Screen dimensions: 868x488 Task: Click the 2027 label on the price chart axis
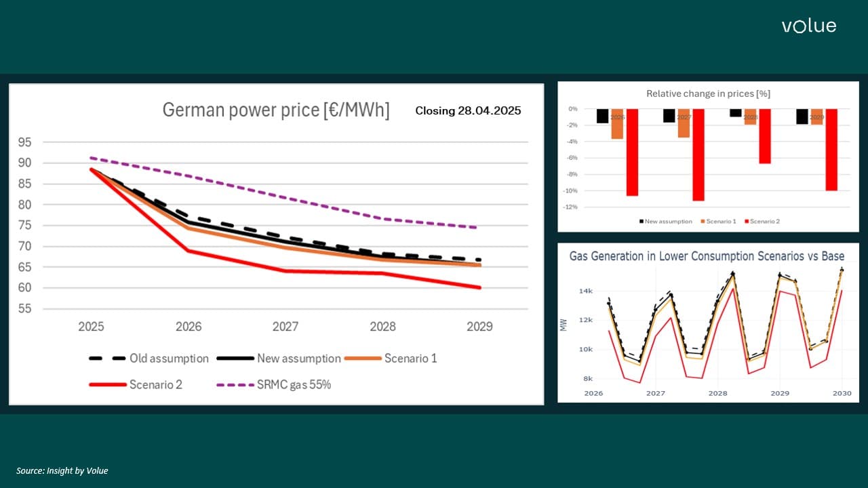click(x=285, y=327)
